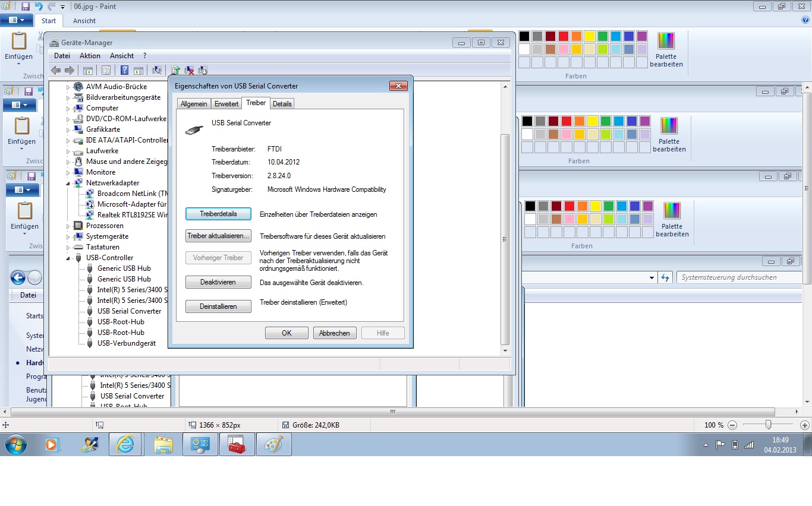Open Windows Media Player from taskbar
Viewport: 812px width, 506px height.
point(53,444)
